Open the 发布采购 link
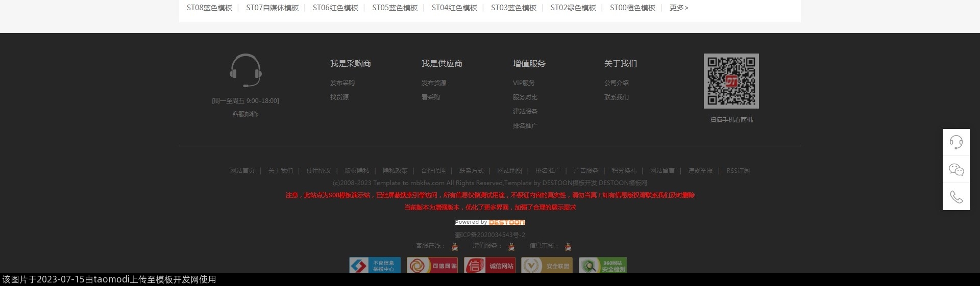The width and height of the screenshot is (980, 286). click(x=342, y=83)
